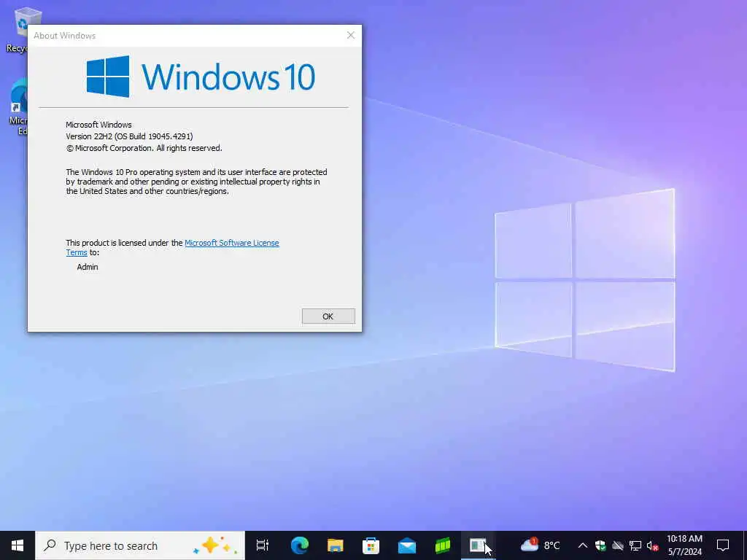The image size is (747, 560).
Task: Click the active winver taskbar icon
Action: (479, 545)
